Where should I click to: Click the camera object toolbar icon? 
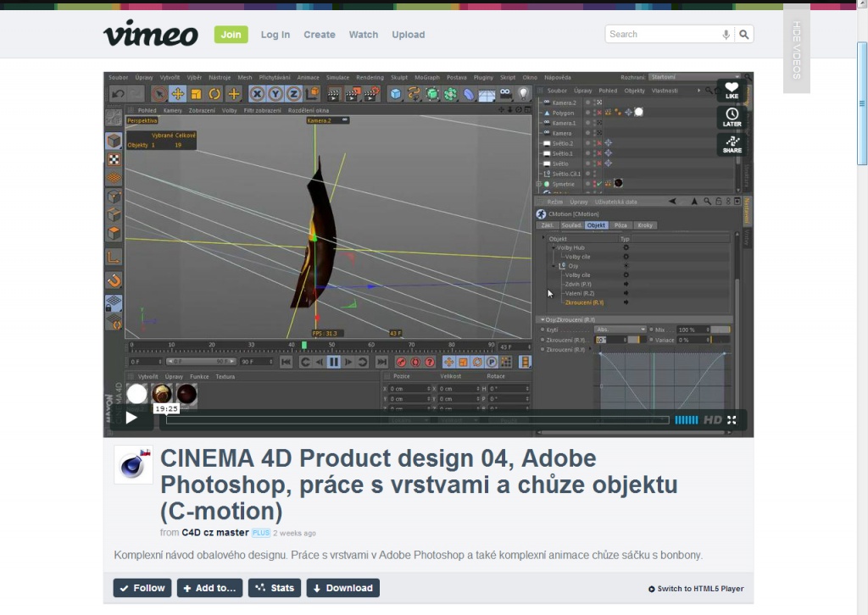click(x=505, y=93)
